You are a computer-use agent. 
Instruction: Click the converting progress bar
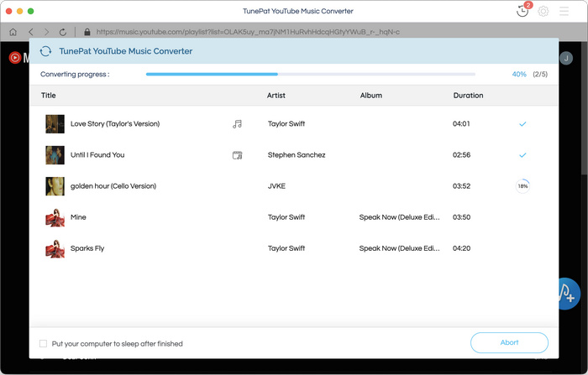click(311, 74)
